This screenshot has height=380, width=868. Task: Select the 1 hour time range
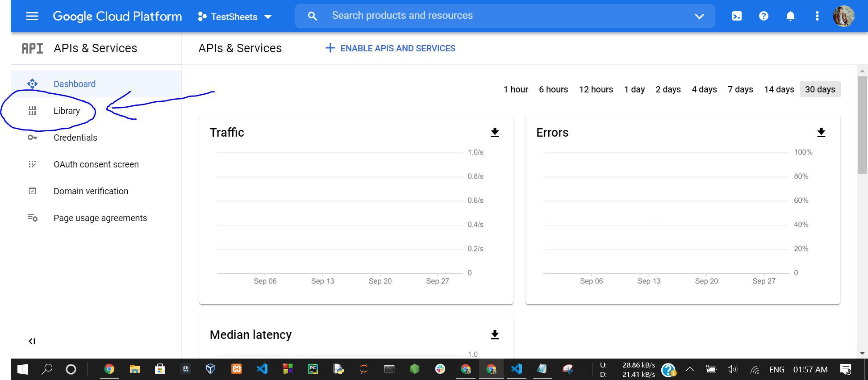[516, 89]
